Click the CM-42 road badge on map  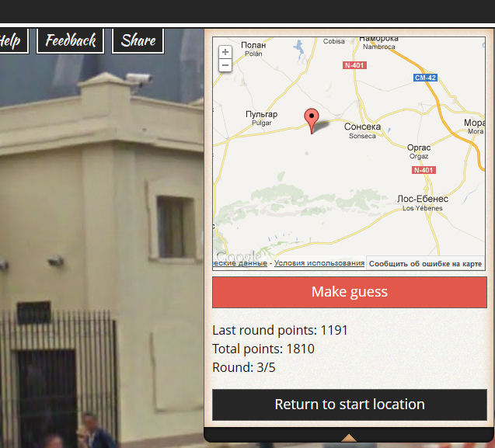click(425, 78)
